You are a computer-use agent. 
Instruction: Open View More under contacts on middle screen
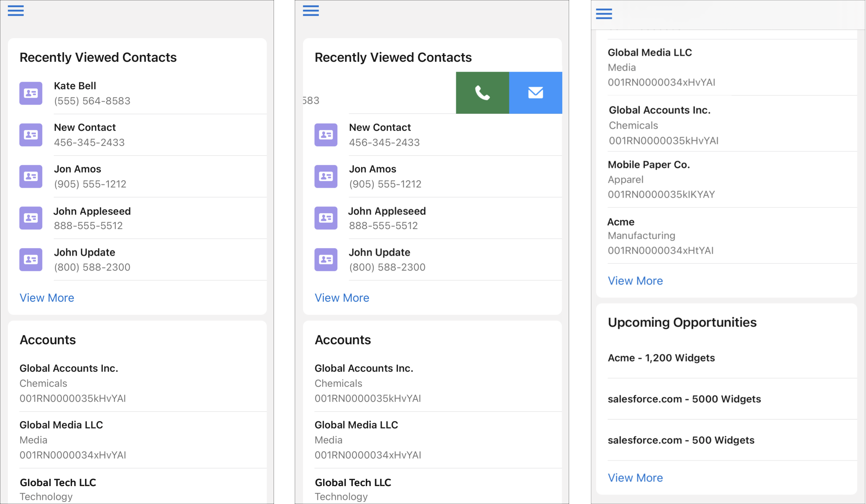coord(342,298)
